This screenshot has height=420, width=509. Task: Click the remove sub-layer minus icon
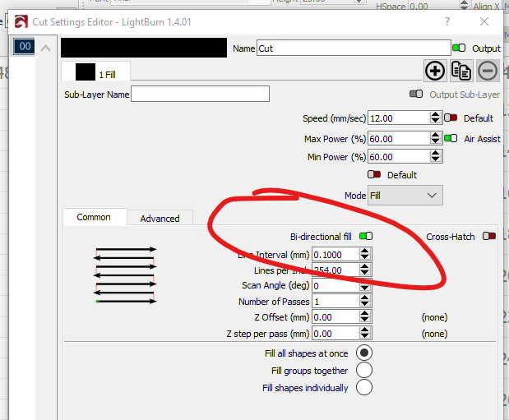[487, 71]
